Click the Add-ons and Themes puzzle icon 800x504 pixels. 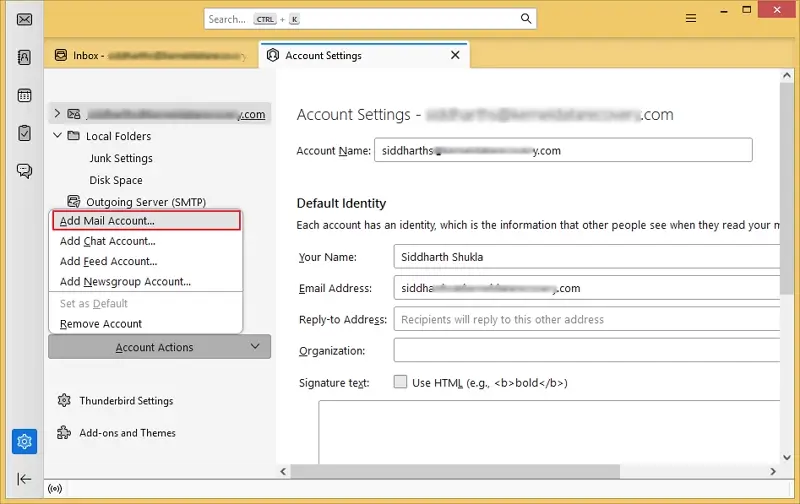64,433
